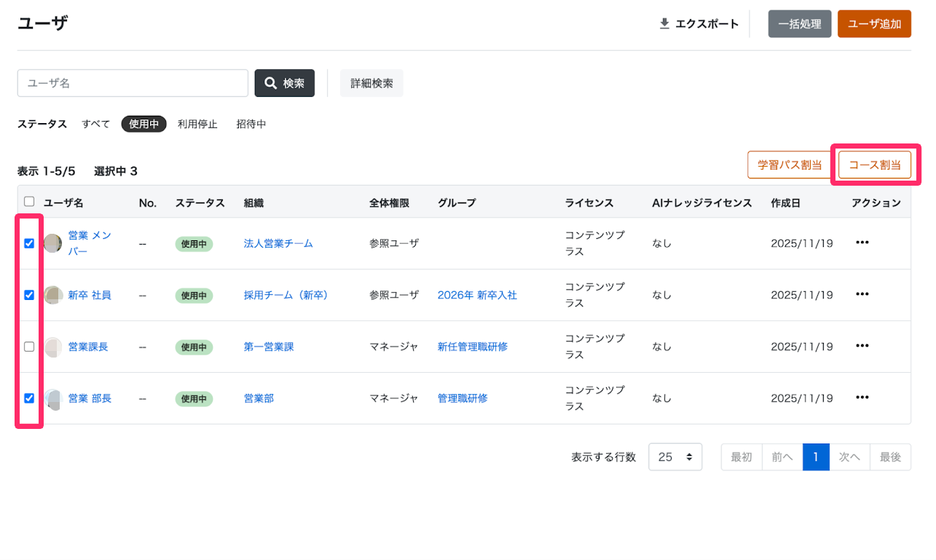936x560 pixels.
Task: Click the 次へ pagination button
Action: 850,457
